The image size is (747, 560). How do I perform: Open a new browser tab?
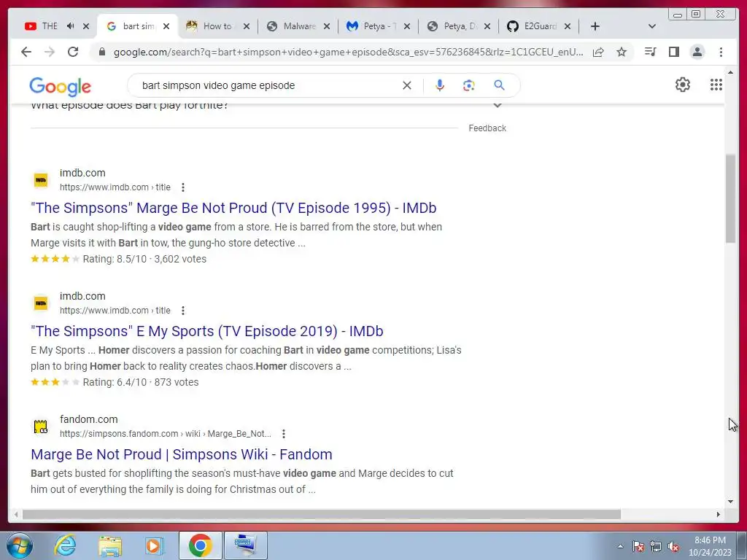pos(595,26)
